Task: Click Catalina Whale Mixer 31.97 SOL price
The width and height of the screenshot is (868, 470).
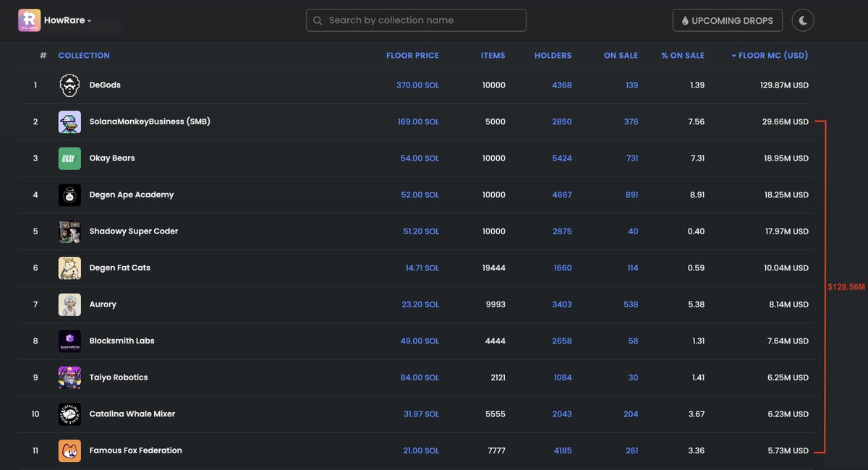Action: (x=422, y=414)
